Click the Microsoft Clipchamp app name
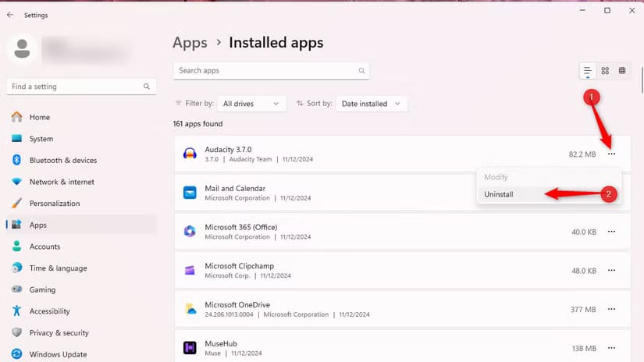 (239, 266)
